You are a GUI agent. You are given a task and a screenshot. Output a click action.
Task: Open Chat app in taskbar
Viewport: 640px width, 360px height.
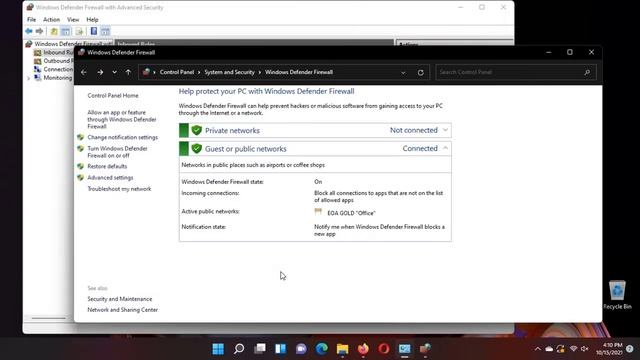301,349
